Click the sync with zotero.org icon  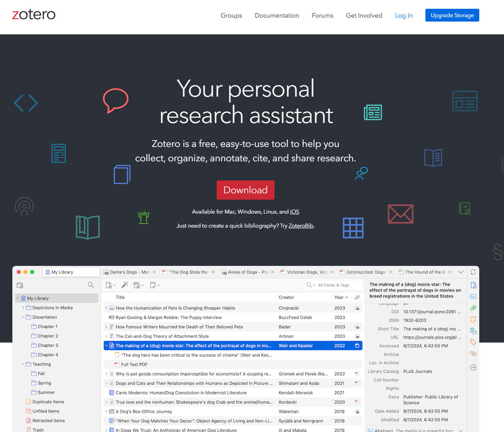tap(473, 272)
